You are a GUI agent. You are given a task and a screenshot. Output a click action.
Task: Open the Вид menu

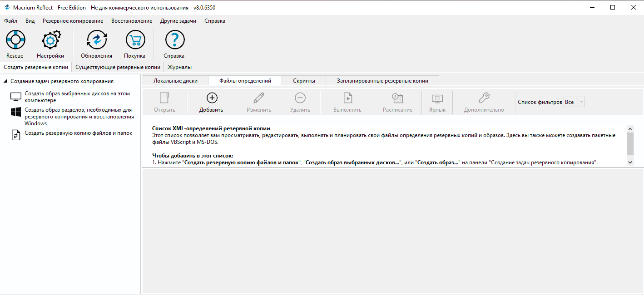click(30, 21)
